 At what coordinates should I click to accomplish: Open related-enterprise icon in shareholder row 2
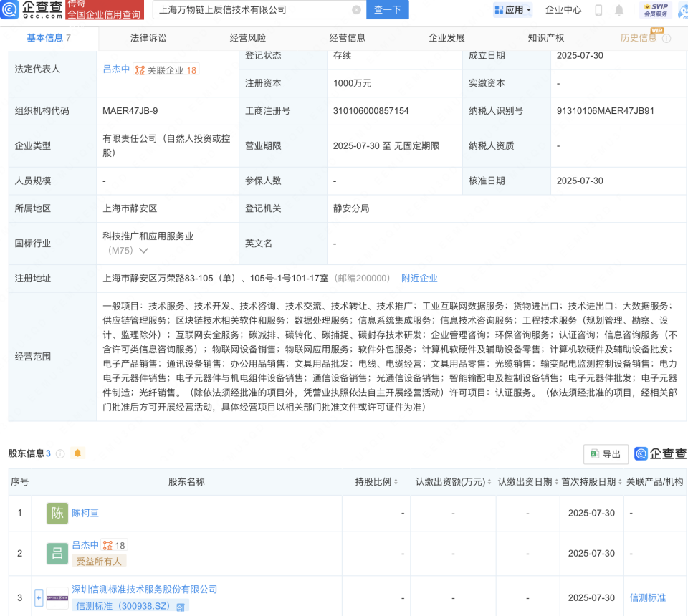(107, 545)
